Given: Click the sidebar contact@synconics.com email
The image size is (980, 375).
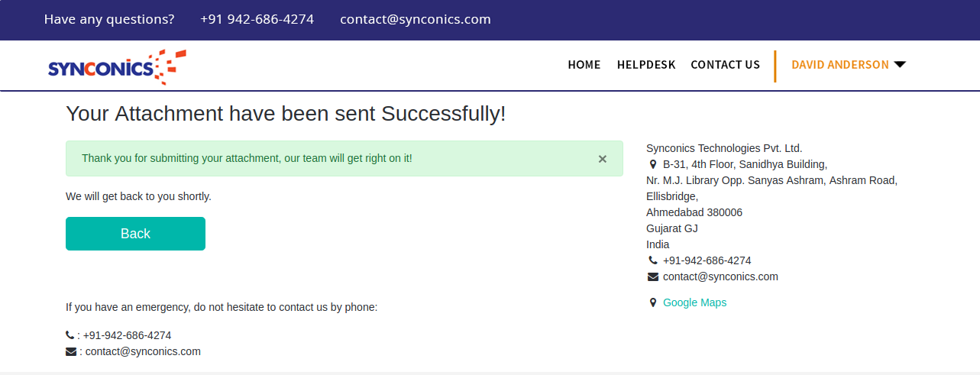Looking at the screenshot, I should pos(720,276).
